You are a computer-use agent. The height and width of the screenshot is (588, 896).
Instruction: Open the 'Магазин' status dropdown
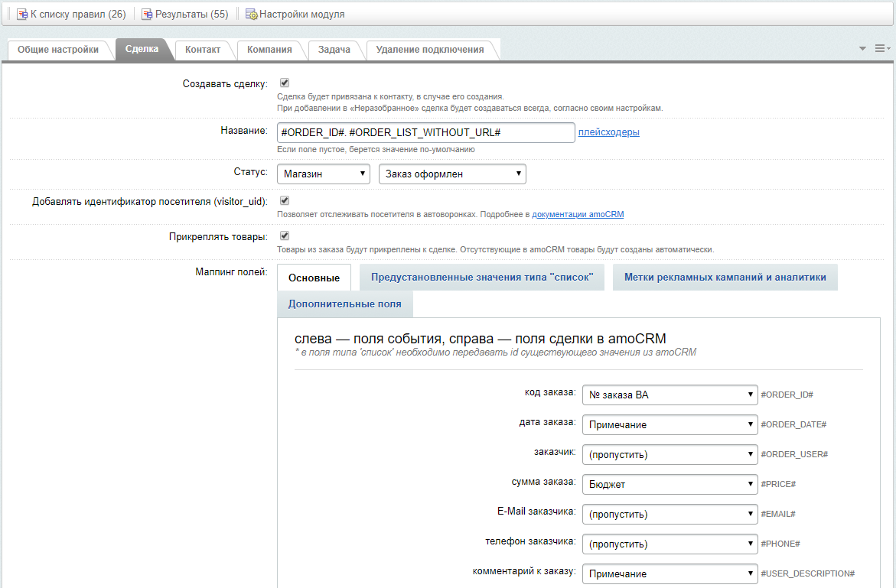323,174
